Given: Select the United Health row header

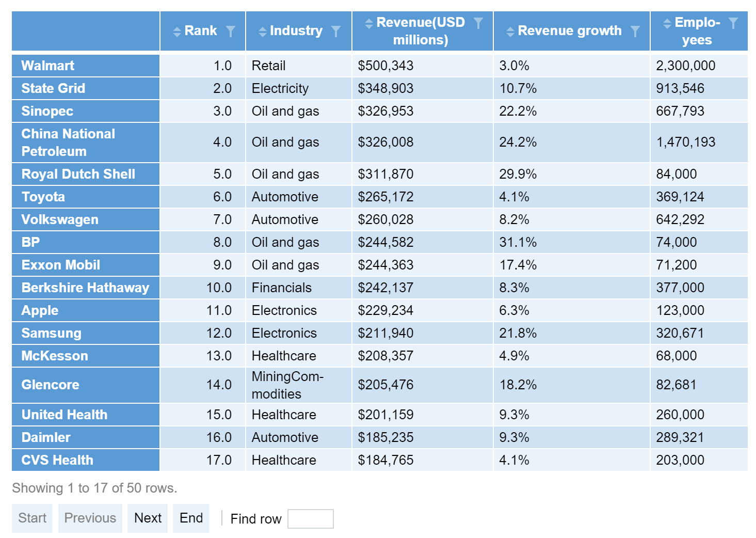Looking at the screenshot, I should [x=86, y=415].
